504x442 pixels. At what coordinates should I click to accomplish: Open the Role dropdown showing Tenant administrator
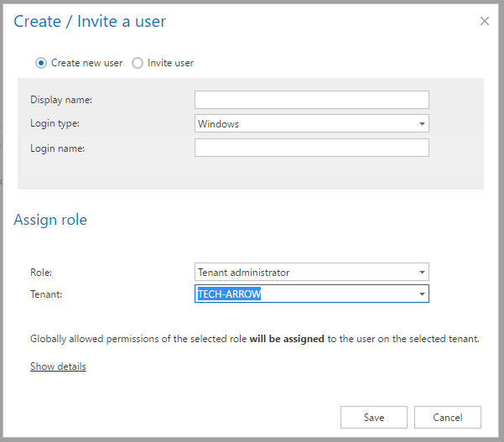(304, 272)
